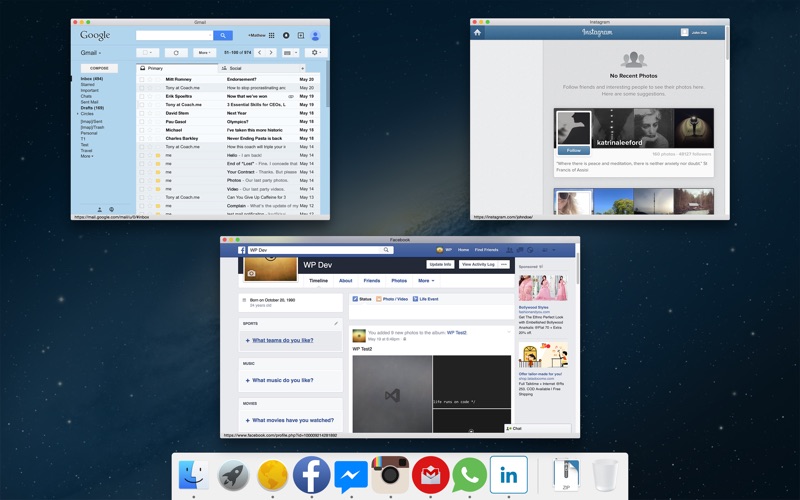Click Gmail search input field

174,35
